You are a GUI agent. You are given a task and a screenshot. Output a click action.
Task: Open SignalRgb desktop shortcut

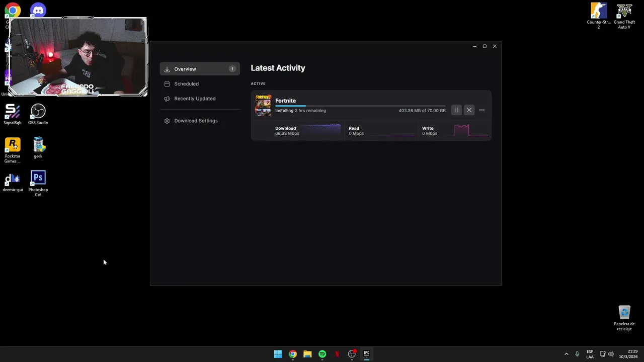13,114
